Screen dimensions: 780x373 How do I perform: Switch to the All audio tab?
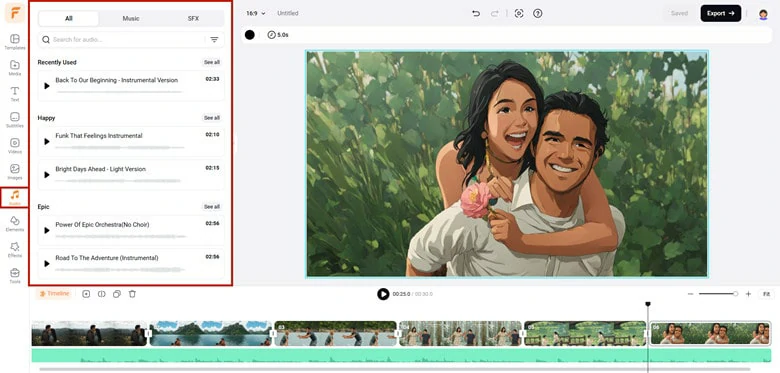pos(69,18)
